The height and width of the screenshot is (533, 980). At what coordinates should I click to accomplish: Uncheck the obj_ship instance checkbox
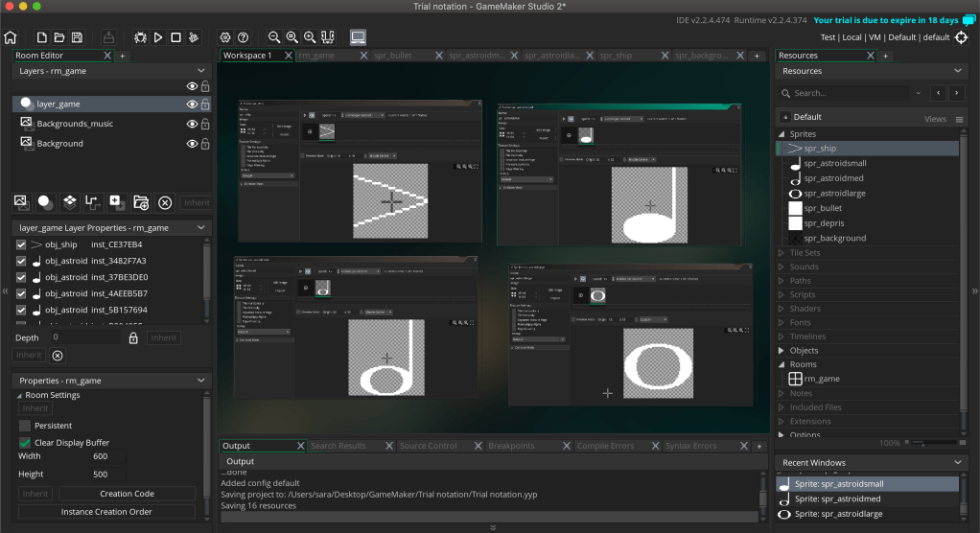[x=21, y=244]
